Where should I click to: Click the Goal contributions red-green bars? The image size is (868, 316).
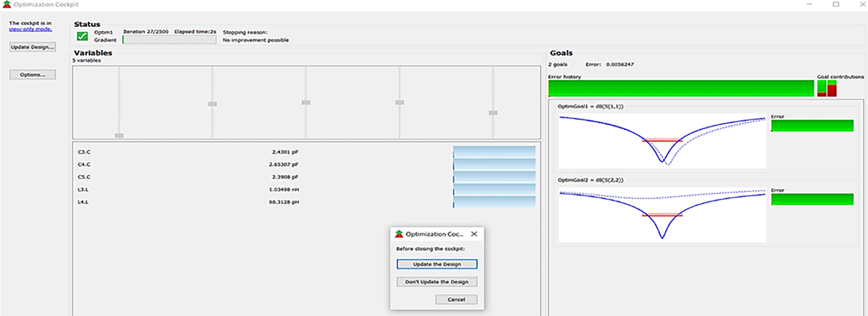(x=827, y=89)
